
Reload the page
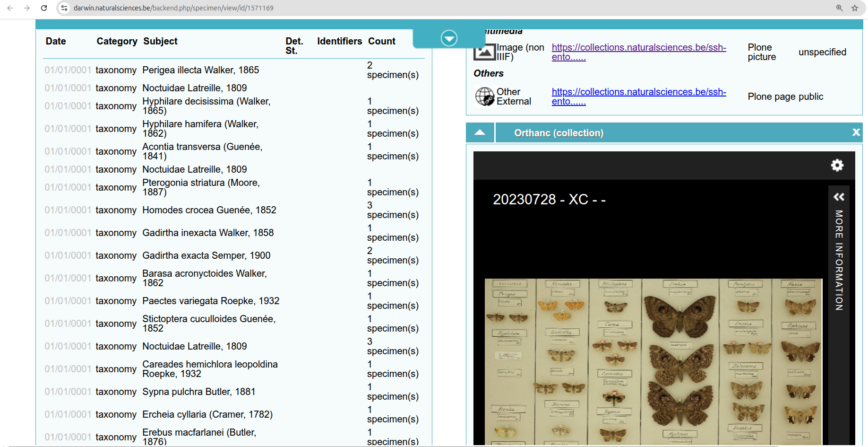(44, 8)
